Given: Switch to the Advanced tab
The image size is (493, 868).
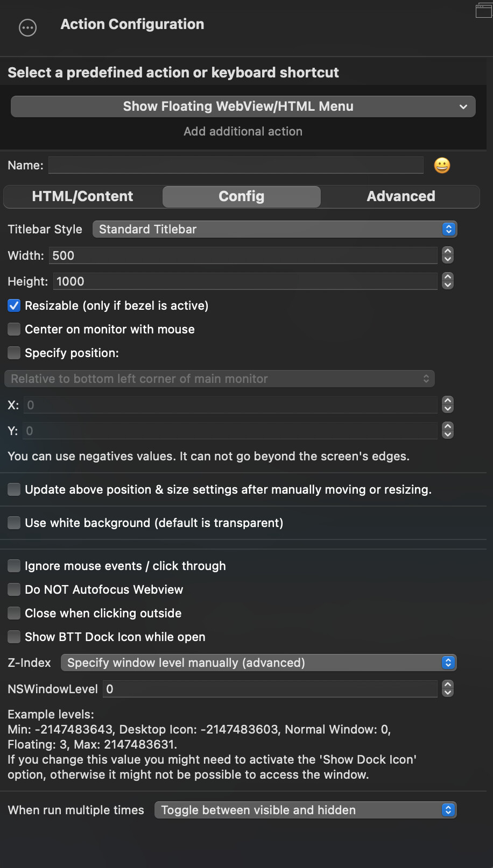Looking at the screenshot, I should [400, 197].
